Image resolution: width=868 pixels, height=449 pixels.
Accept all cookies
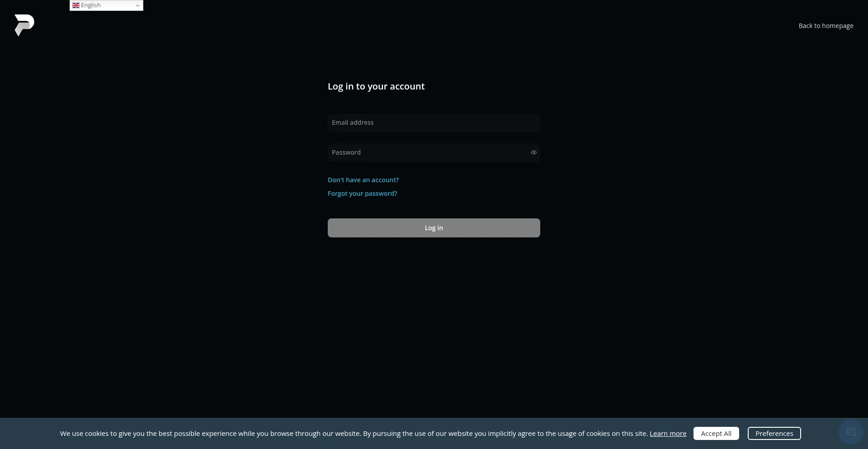[716, 434]
